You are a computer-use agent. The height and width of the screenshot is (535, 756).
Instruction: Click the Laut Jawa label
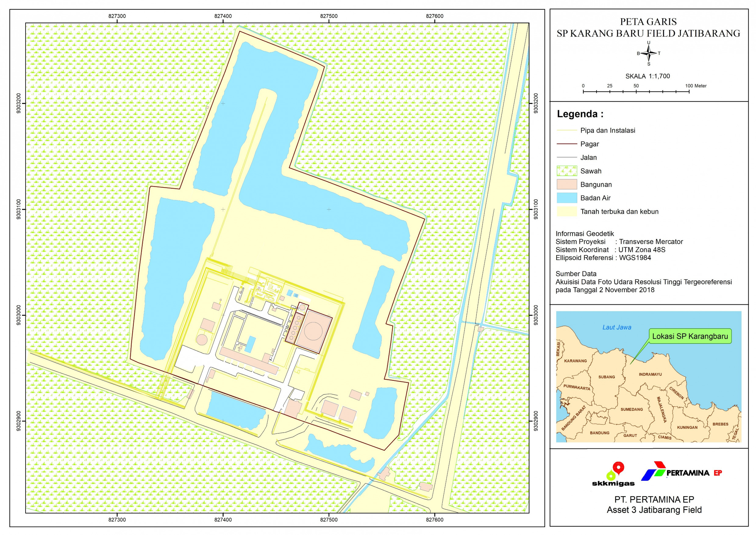pos(617,327)
